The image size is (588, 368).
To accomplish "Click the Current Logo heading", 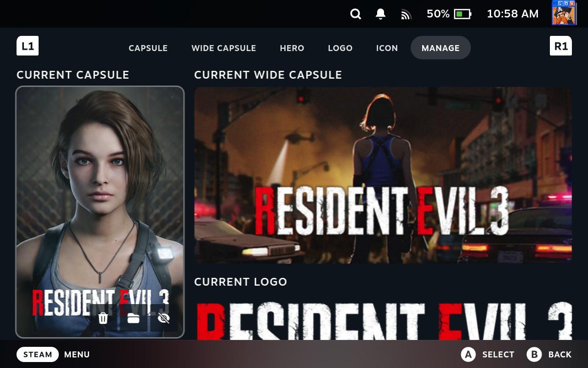I will (241, 282).
